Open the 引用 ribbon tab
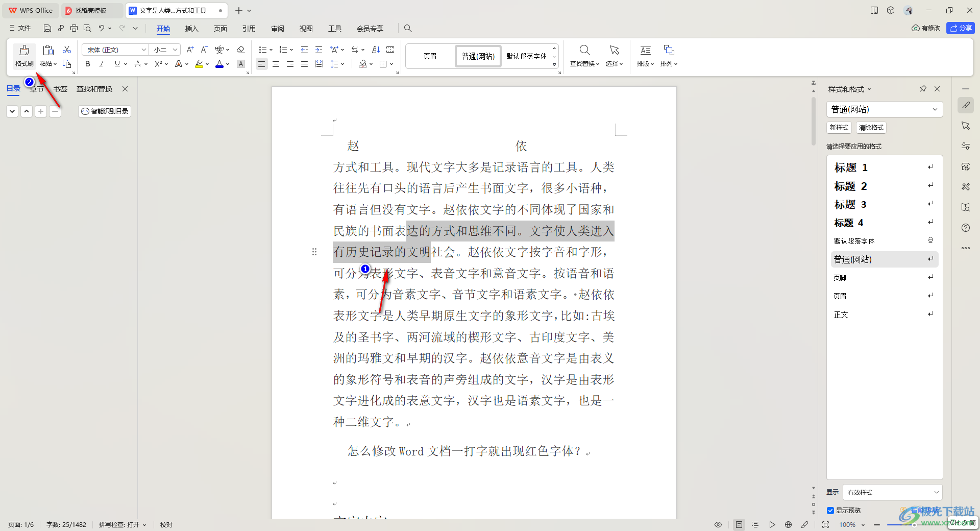The height and width of the screenshot is (531, 980). pos(249,29)
